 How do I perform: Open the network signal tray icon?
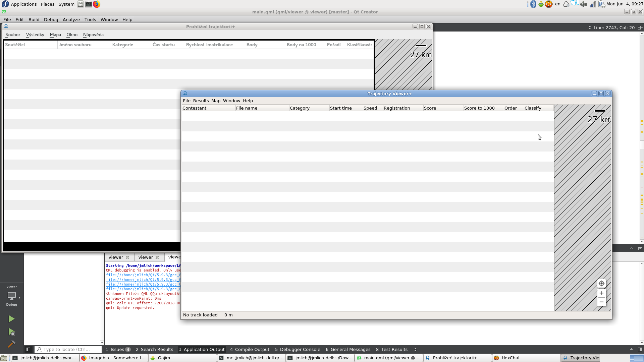point(593,4)
